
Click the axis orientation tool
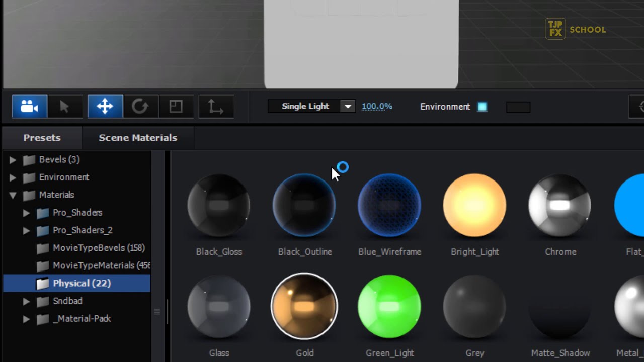pyautogui.click(x=216, y=106)
